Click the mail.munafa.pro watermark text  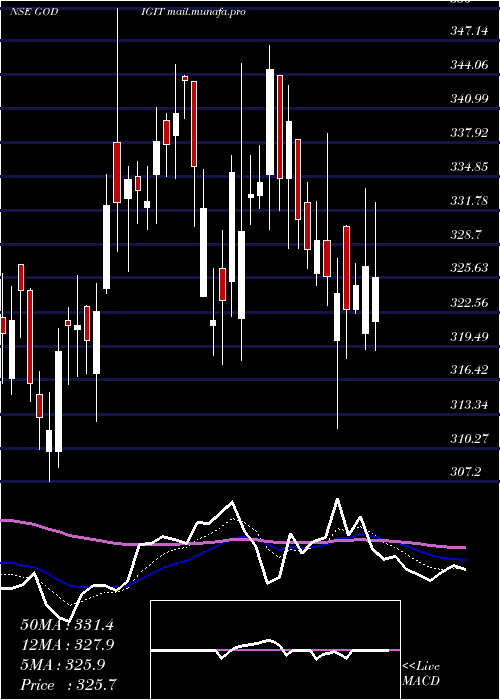point(206,12)
